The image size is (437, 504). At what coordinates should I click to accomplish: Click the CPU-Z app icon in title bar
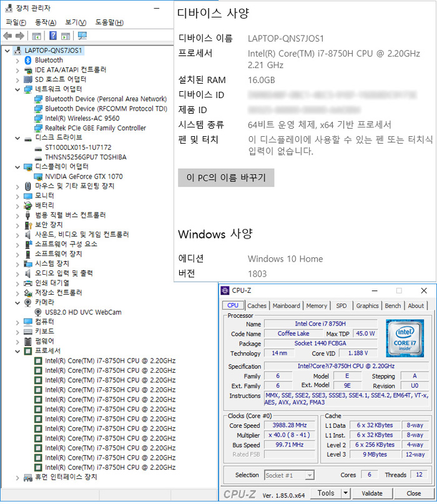tap(225, 290)
